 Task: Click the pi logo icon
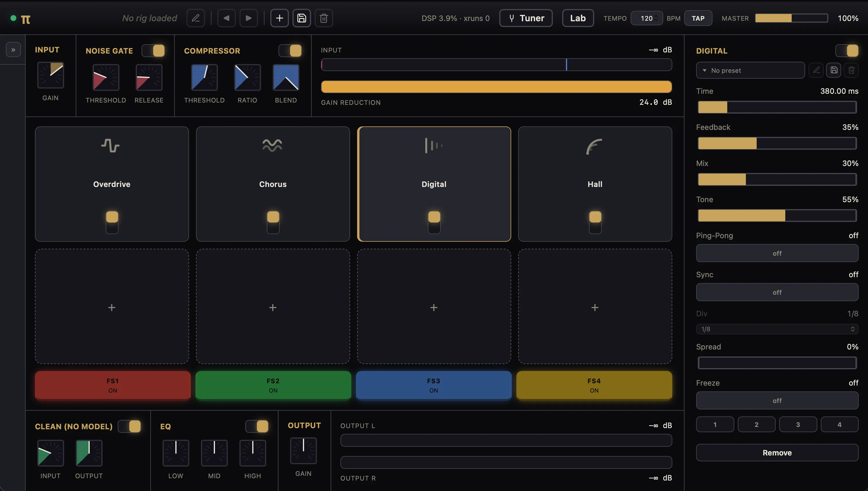[x=26, y=19]
